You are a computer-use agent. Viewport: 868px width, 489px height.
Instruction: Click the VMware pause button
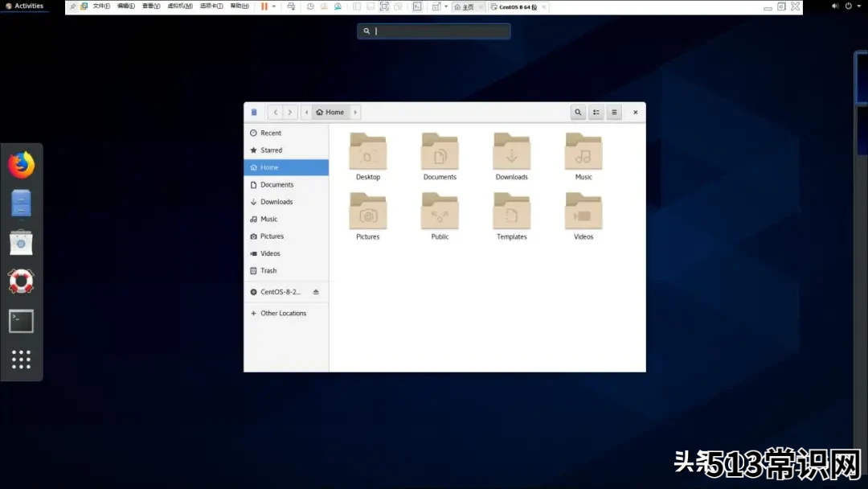tap(264, 6)
